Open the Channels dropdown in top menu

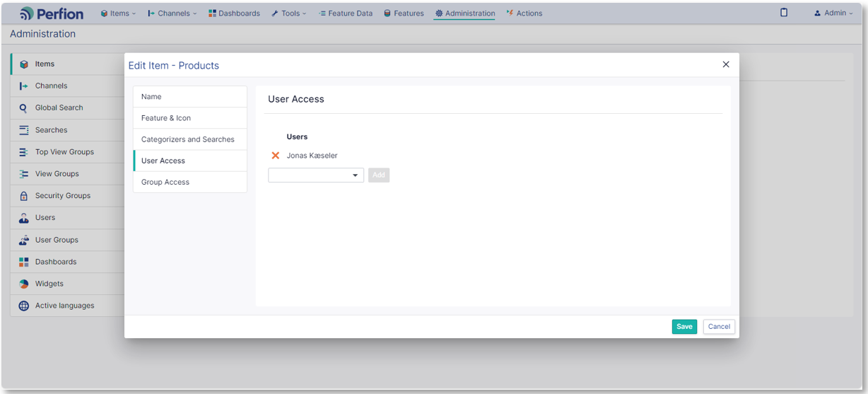[172, 13]
